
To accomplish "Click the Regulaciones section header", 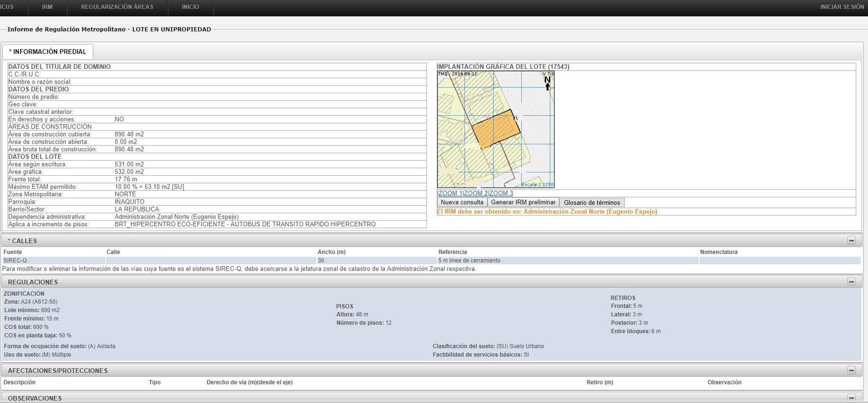I will click(x=432, y=282).
